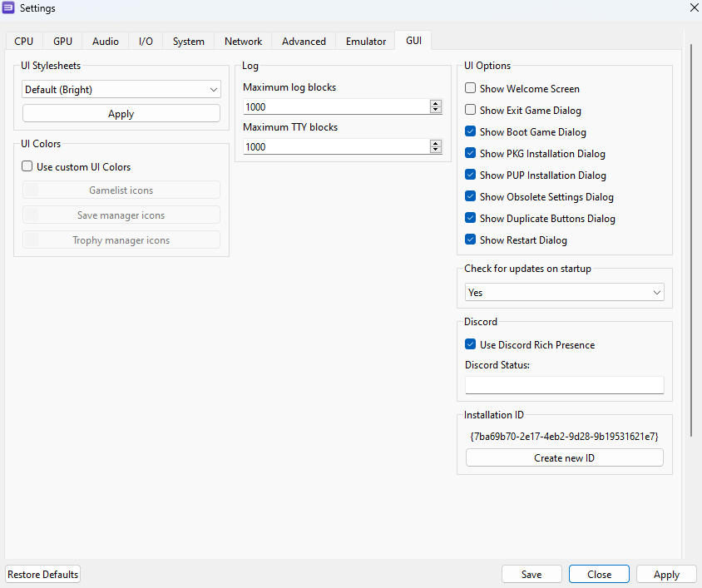702x588 pixels.
Task: Increase Maximum TTY blocks with up arrow
Action: 436,143
